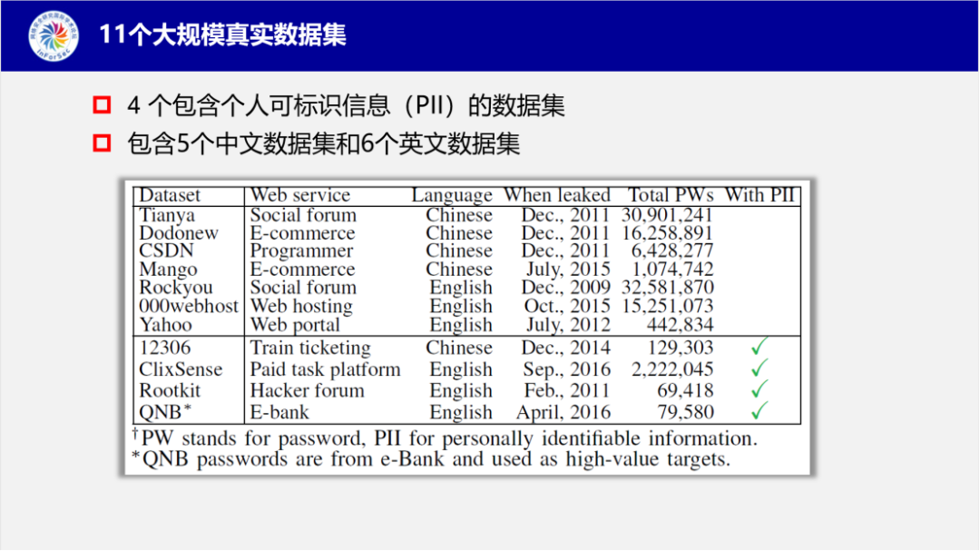Screen dimensions: 980x551
Task: Click the ClixSense dataset name
Action: click(x=181, y=369)
